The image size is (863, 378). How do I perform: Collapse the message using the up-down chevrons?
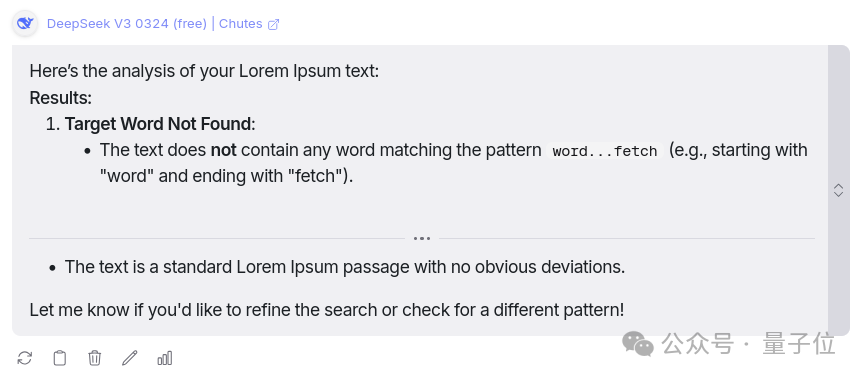pyautogui.click(x=838, y=190)
